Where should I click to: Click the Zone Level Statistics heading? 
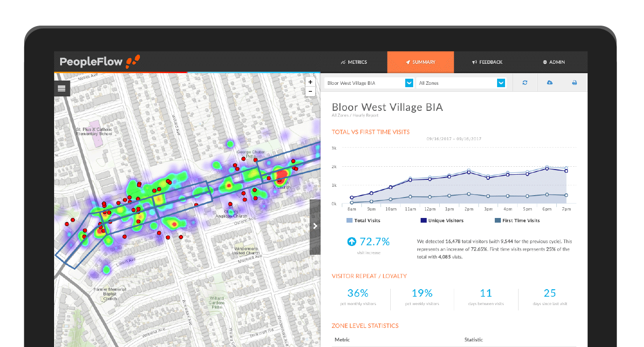click(x=365, y=326)
